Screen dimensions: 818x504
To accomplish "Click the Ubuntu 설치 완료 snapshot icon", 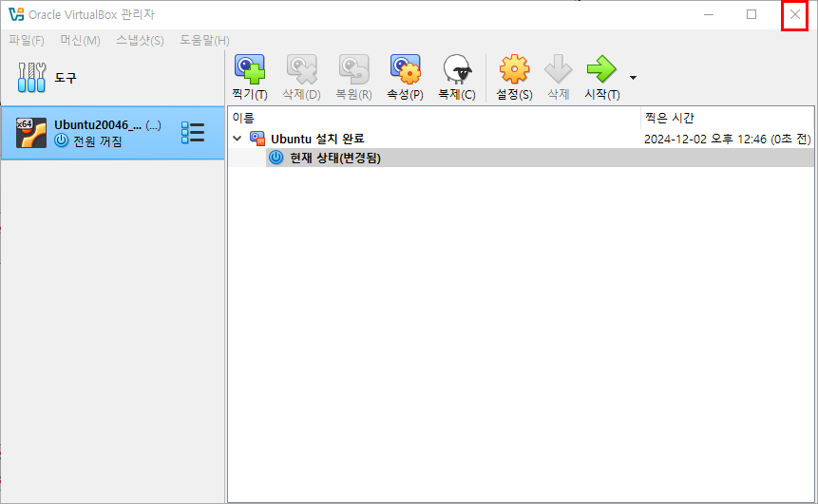I will (257, 139).
